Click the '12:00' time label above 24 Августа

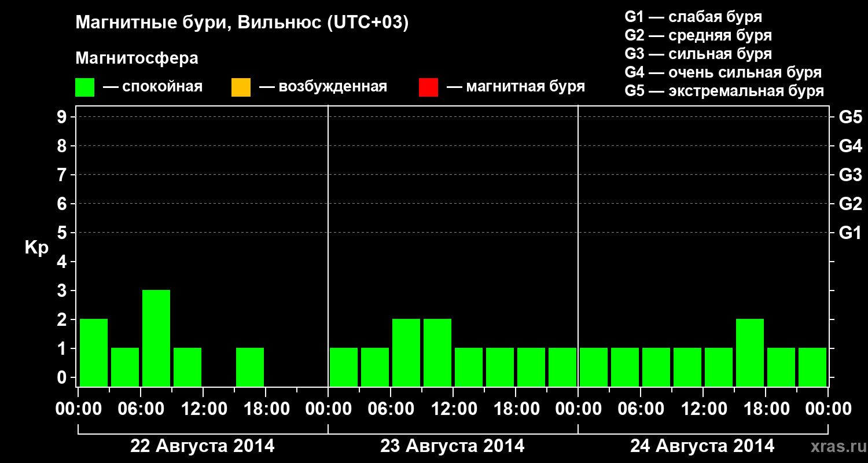pyautogui.click(x=703, y=409)
